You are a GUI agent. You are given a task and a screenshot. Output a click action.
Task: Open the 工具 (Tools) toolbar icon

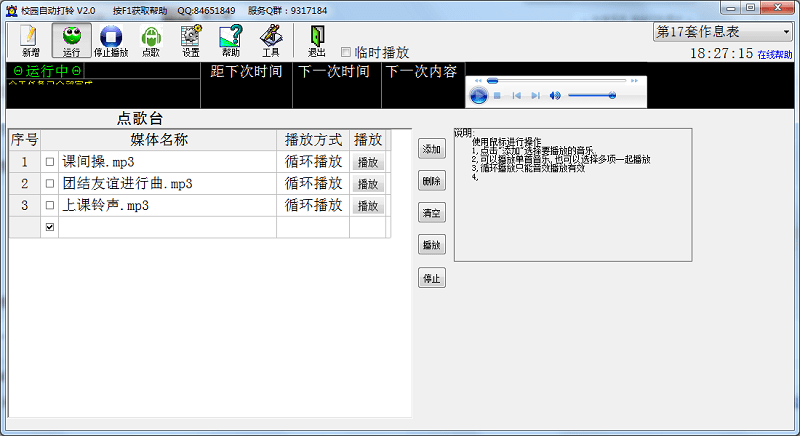coord(270,40)
